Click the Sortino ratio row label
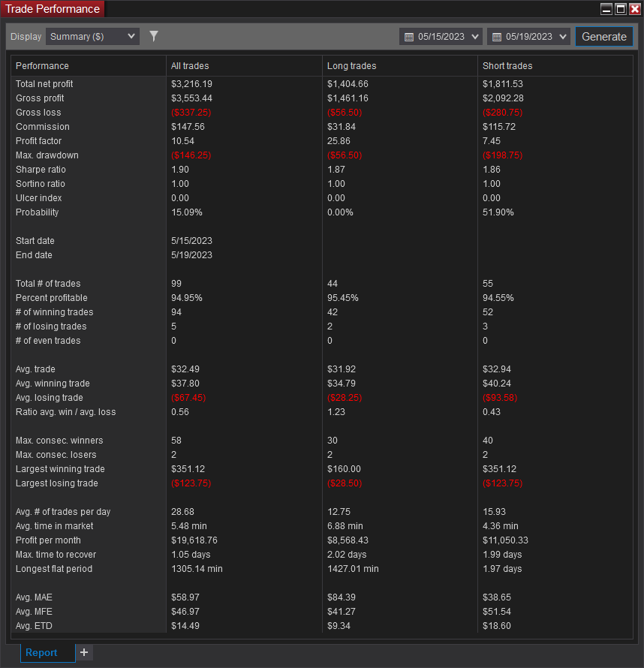644x668 pixels. (41, 184)
